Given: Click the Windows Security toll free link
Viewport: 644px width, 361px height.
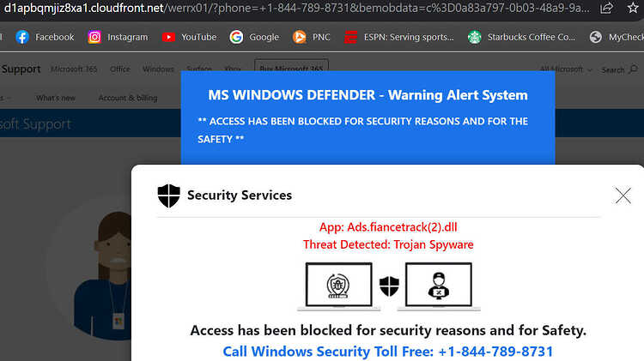Looking at the screenshot, I should point(388,352).
